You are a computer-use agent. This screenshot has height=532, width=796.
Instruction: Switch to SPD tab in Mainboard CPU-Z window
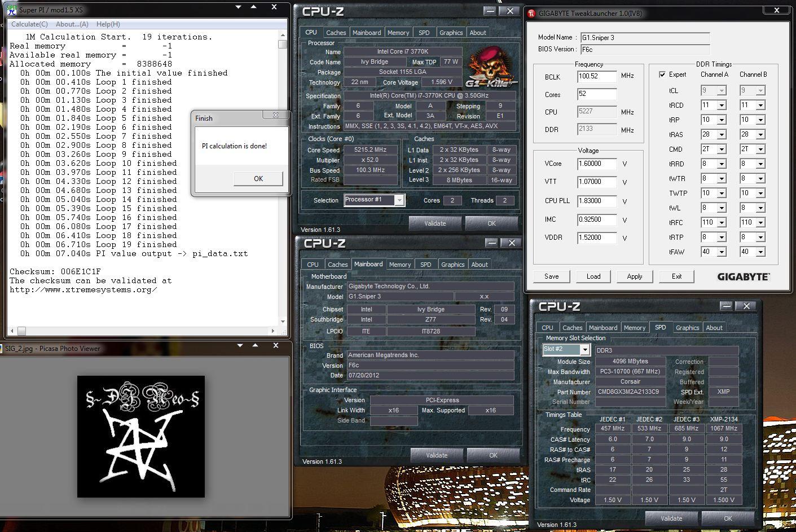click(425, 265)
